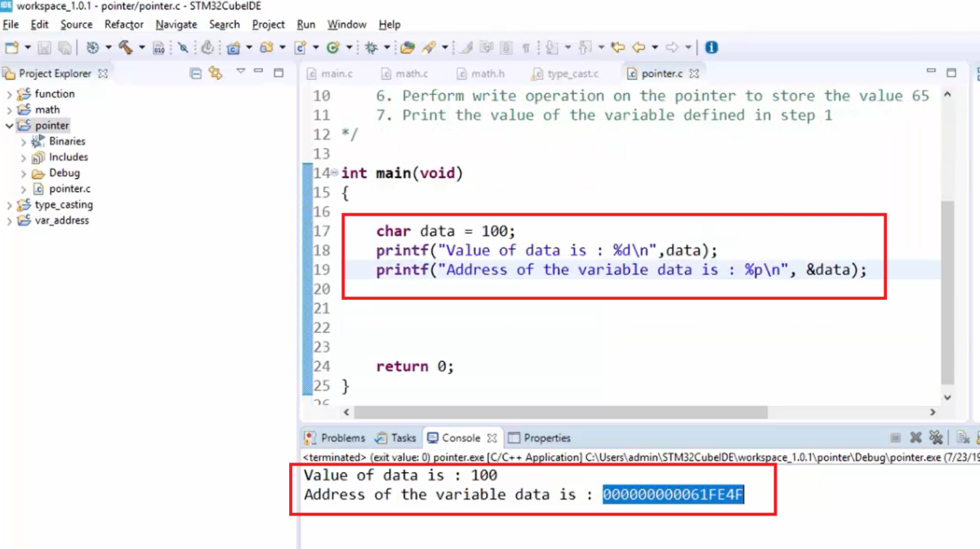This screenshot has width=980, height=549.
Task: Switch to the Tasks tab
Action: (396, 438)
